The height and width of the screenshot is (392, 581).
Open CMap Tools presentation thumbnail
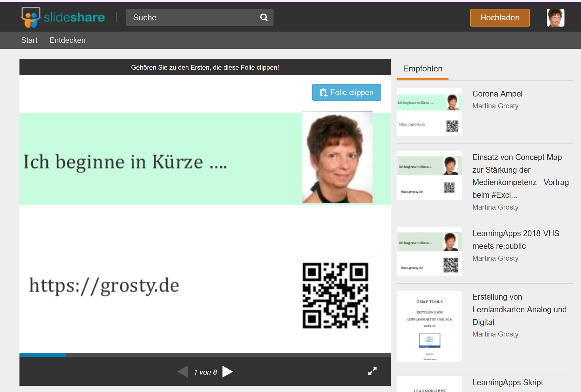(x=429, y=326)
